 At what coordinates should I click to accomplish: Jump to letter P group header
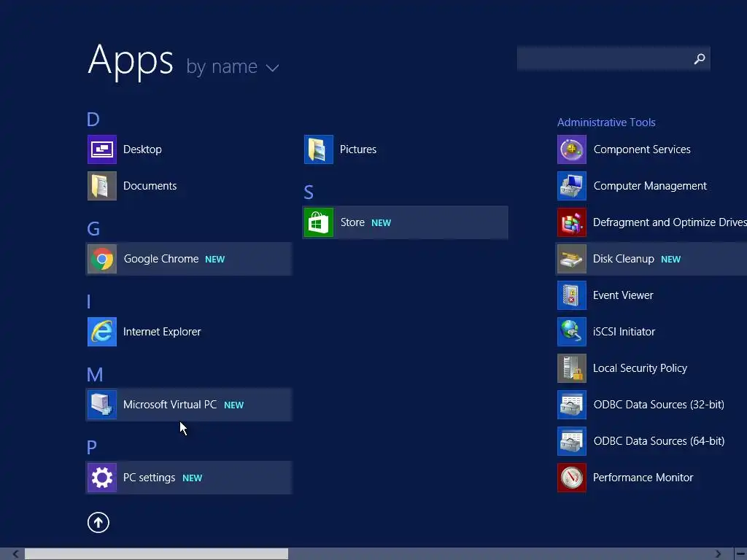point(92,448)
